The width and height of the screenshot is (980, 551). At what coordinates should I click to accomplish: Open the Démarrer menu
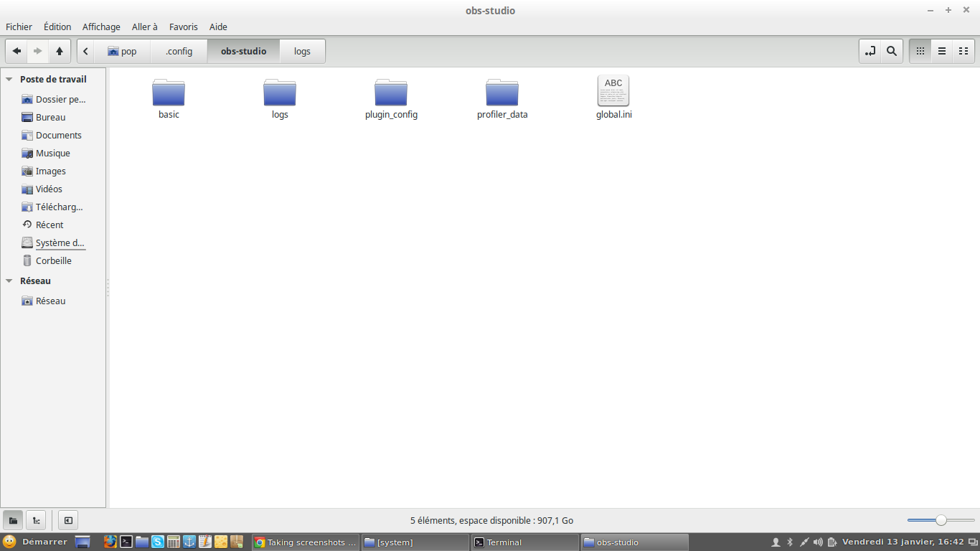coord(35,542)
